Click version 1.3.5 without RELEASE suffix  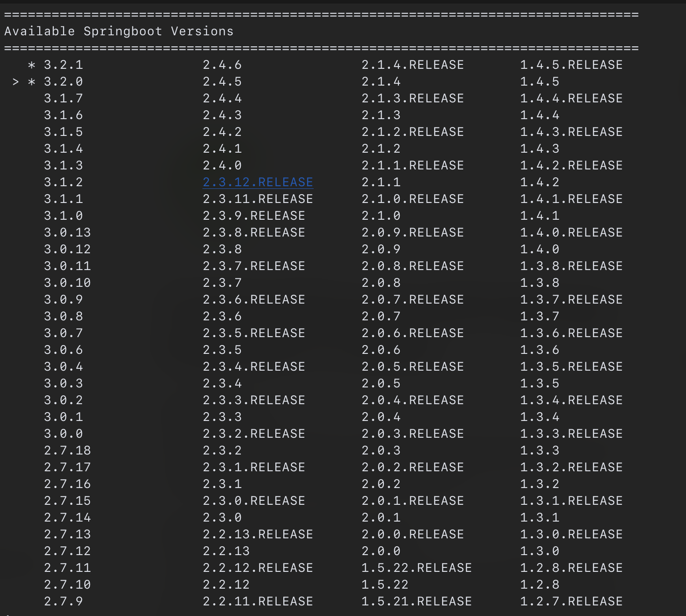[x=540, y=383]
